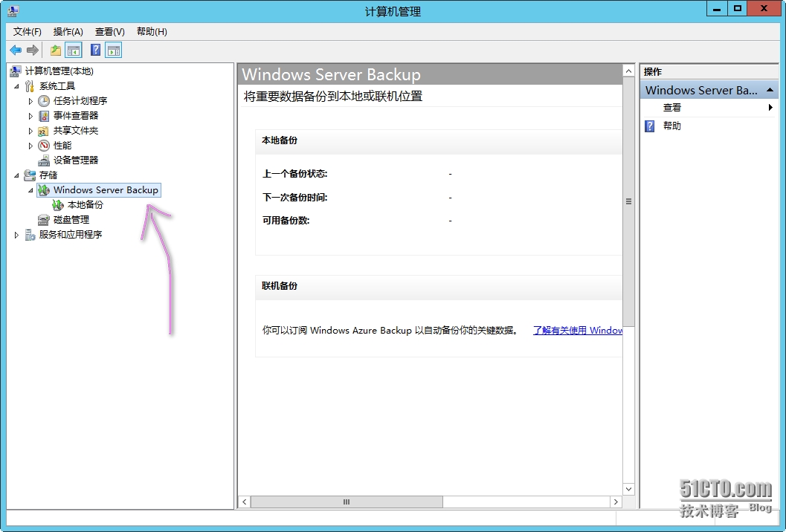This screenshot has height=532, width=786.
Task: Open the Azure Backup 了解有关使用 link
Action: click(x=578, y=330)
